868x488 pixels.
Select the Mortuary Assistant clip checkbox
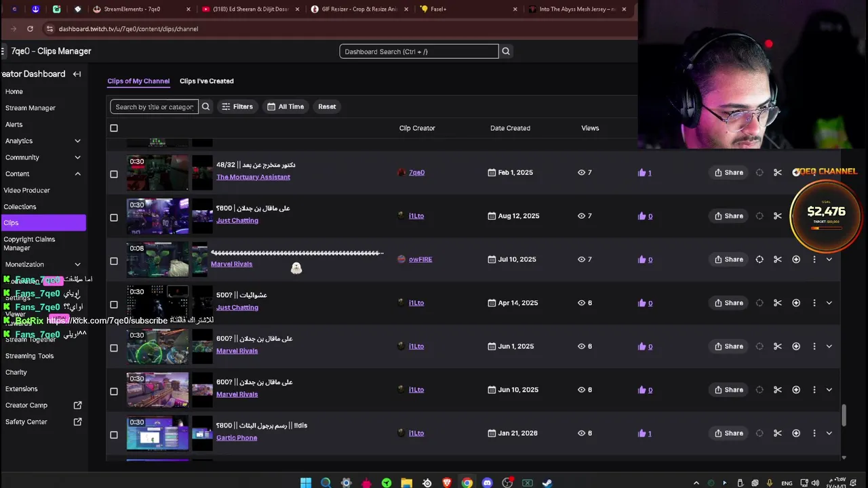[114, 174]
